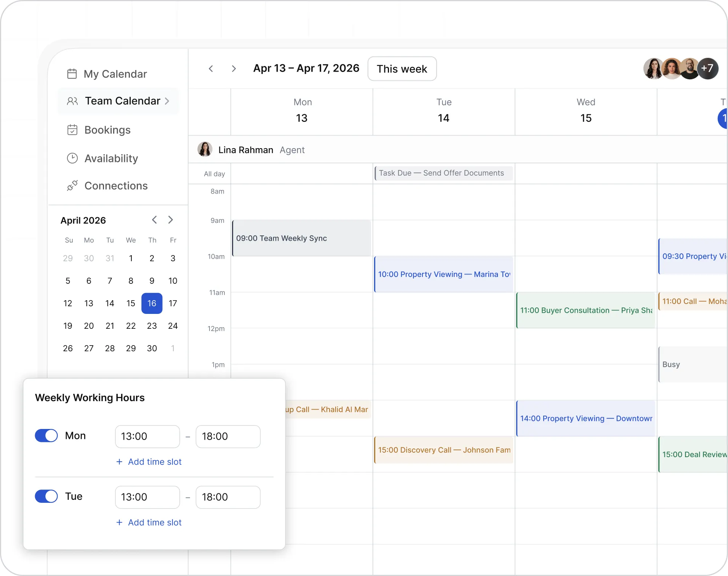Select April 22 in mini calendar
Viewport: 728px width, 576px height.
131,326
